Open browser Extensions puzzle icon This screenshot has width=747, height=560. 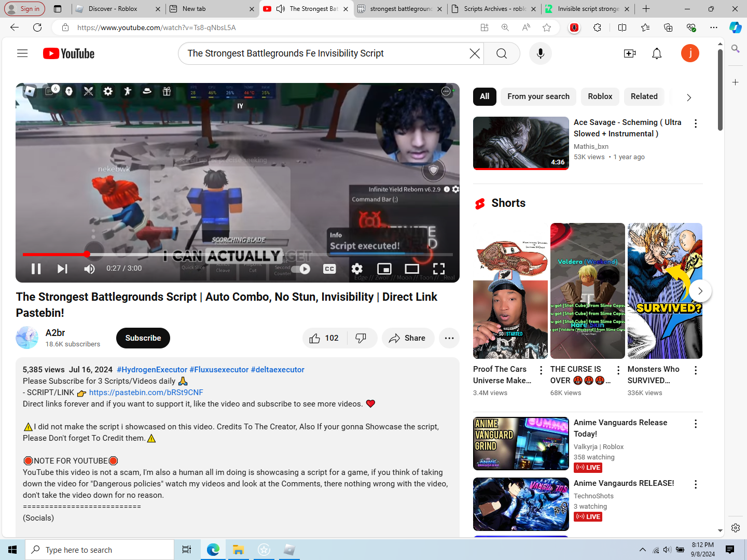tap(598, 27)
